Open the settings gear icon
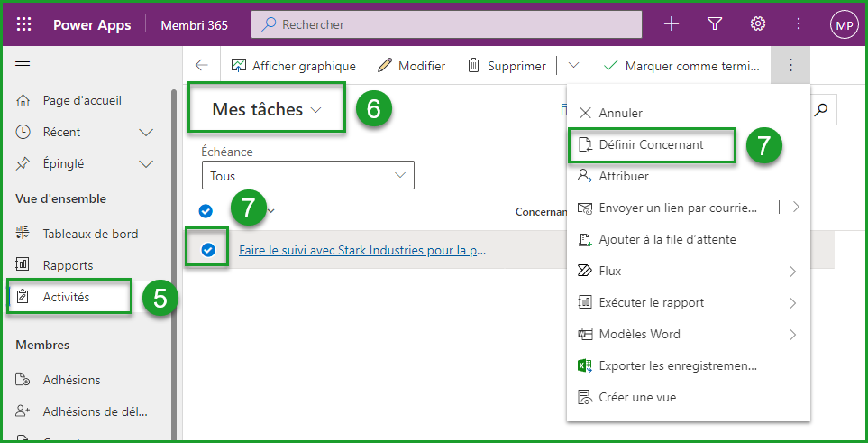Image resolution: width=868 pixels, height=443 pixels. (758, 24)
